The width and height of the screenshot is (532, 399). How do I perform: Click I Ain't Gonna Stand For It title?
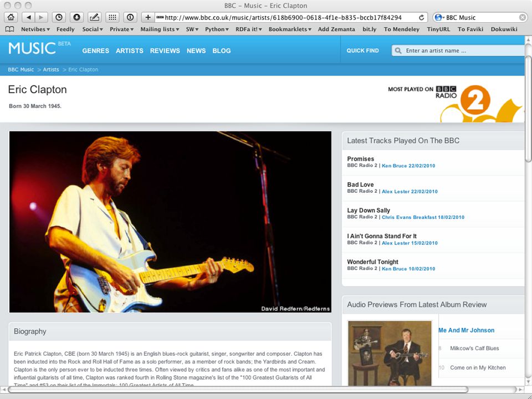point(382,236)
